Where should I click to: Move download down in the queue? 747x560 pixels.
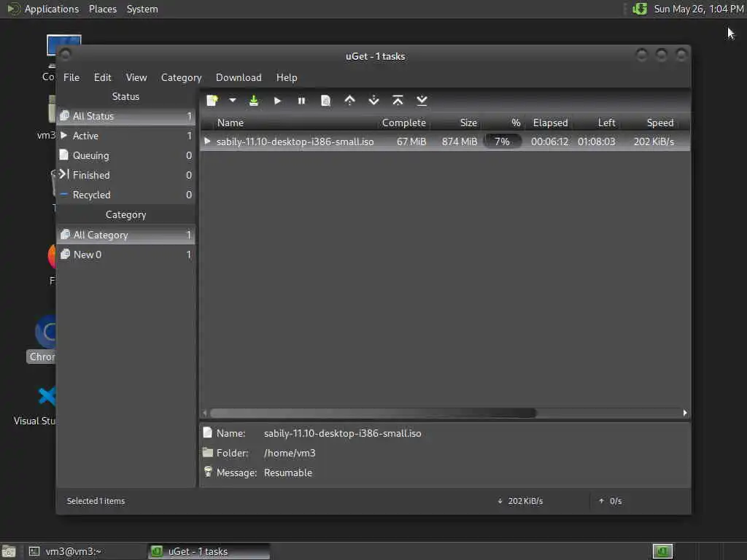point(374,101)
